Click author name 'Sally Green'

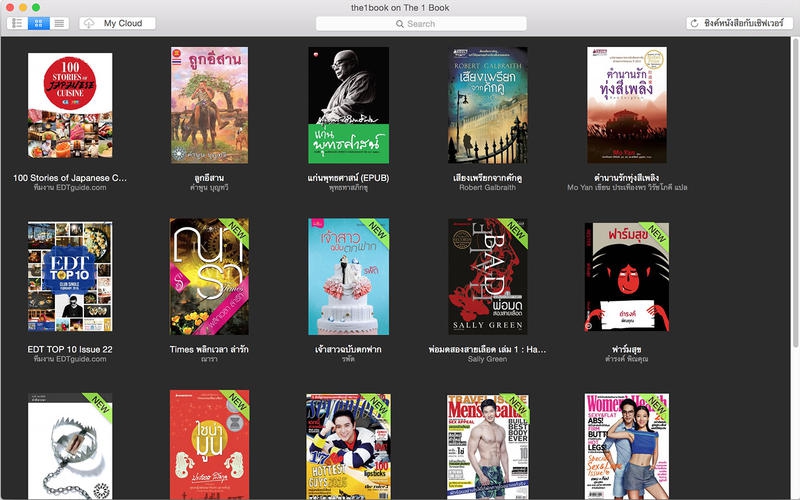tap(488, 359)
